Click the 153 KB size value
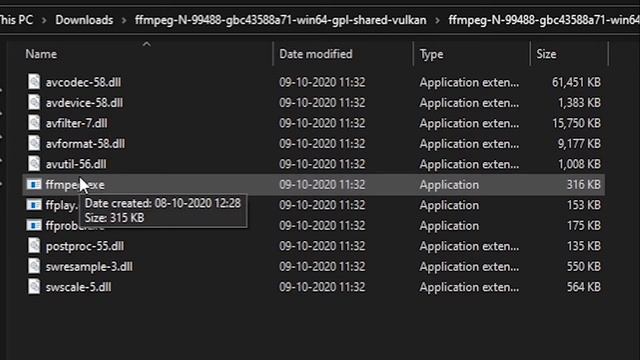Viewport: 640px width, 360px height. (x=584, y=205)
